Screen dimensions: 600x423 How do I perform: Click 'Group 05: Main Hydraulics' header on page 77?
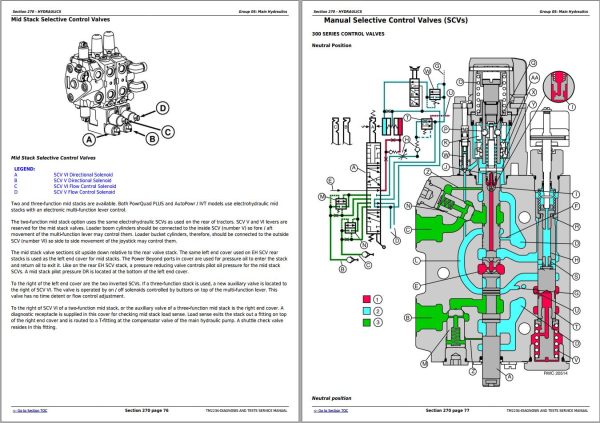coord(564,11)
